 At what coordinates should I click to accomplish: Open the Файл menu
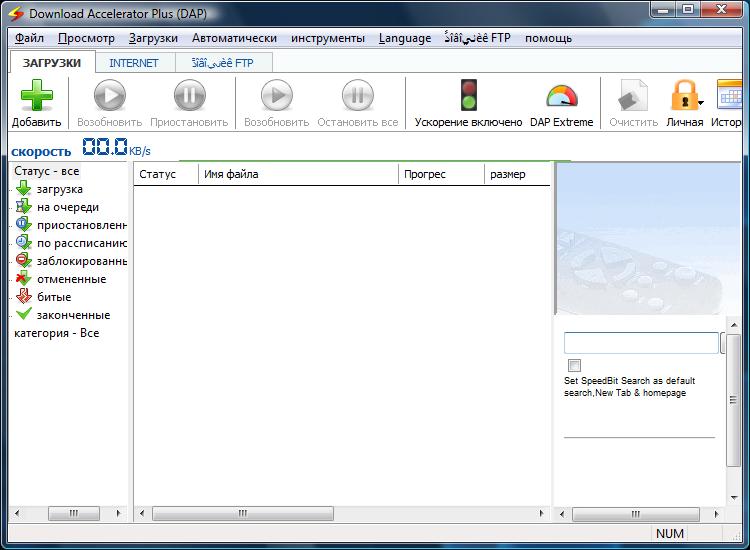pyautogui.click(x=30, y=38)
